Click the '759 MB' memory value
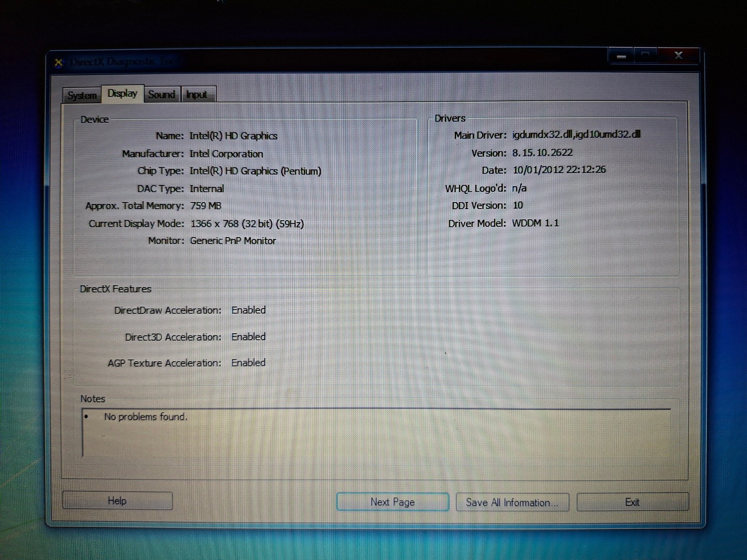The width and height of the screenshot is (747, 560). (x=206, y=206)
